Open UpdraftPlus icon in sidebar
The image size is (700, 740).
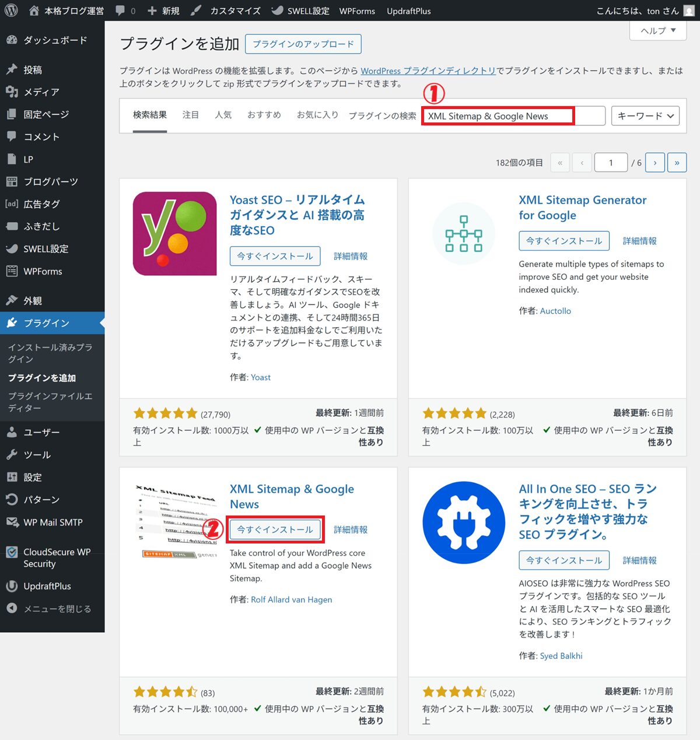12,587
